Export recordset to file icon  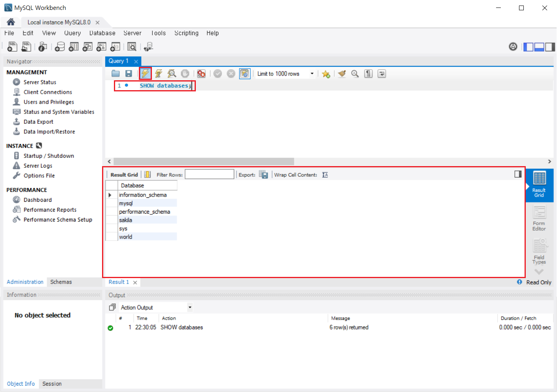[263, 174]
